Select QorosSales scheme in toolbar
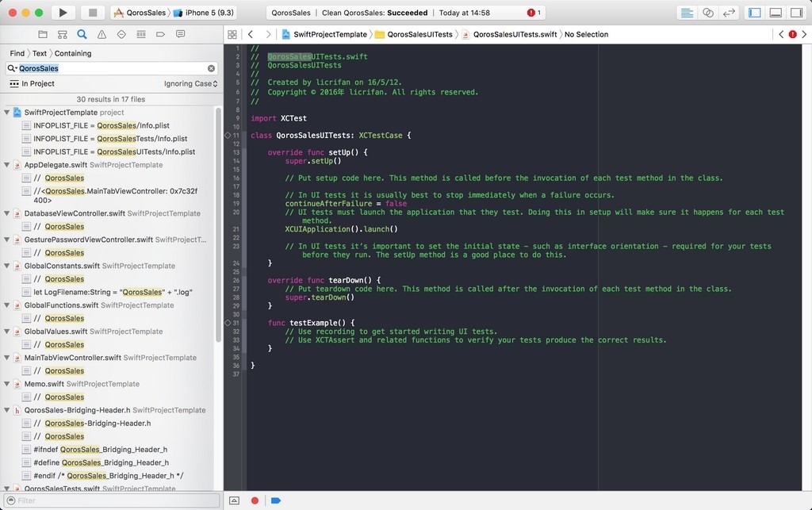 point(140,13)
